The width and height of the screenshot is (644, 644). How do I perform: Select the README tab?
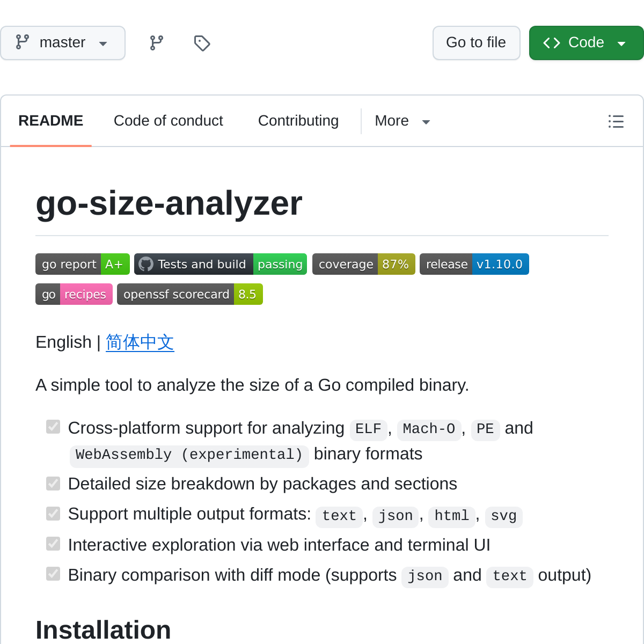point(51,121)
